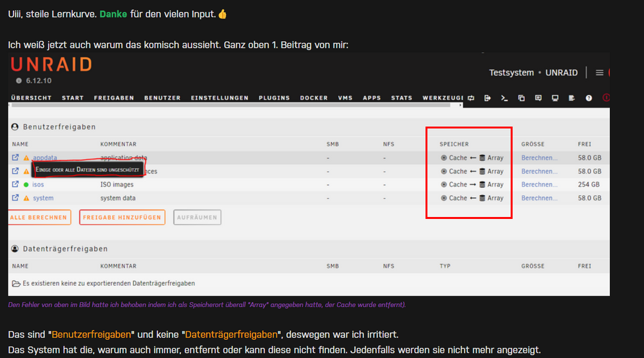Click the '254 GB' free value
This screenshot has height=358, width=644.
click(x=589, y=185)
